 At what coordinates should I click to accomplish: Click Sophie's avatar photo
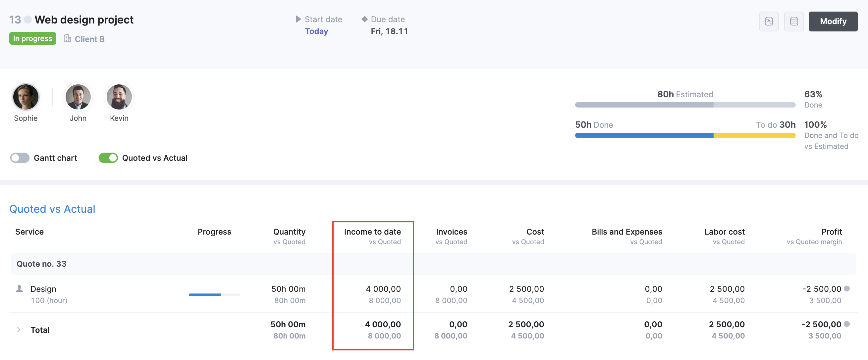click(x=26, y=97)
